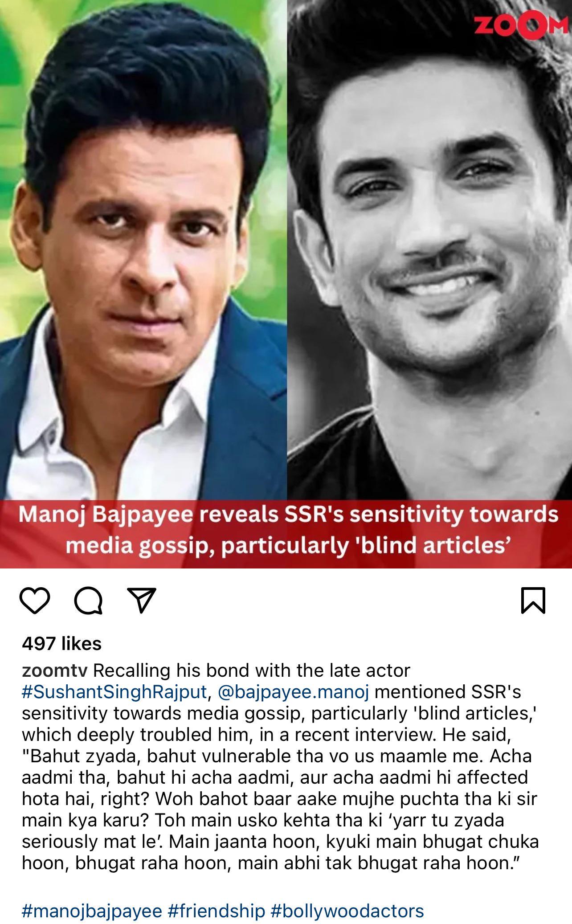Open the #friendship hashtag
The height and width of the screenshot is (924, 572).
click(x=217, y=911)
